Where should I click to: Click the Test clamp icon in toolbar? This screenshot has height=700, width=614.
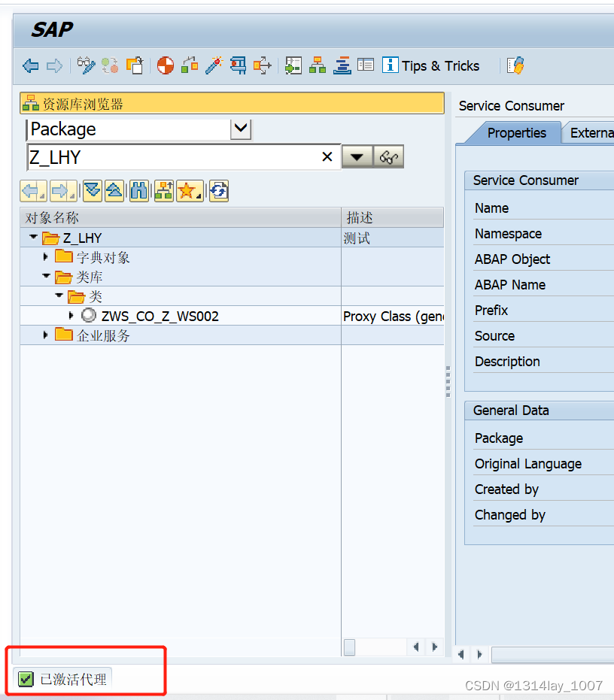pos(239,65)
